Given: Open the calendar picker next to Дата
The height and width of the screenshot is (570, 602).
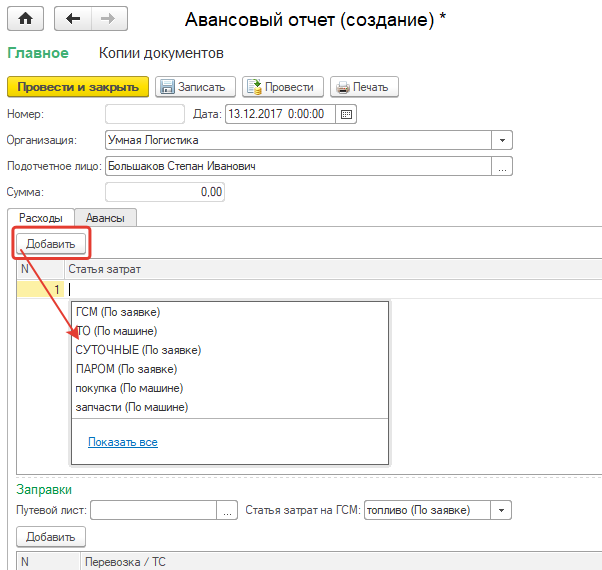Looking at the screenshot, I should pyautogui.click(x=346, y=114).
